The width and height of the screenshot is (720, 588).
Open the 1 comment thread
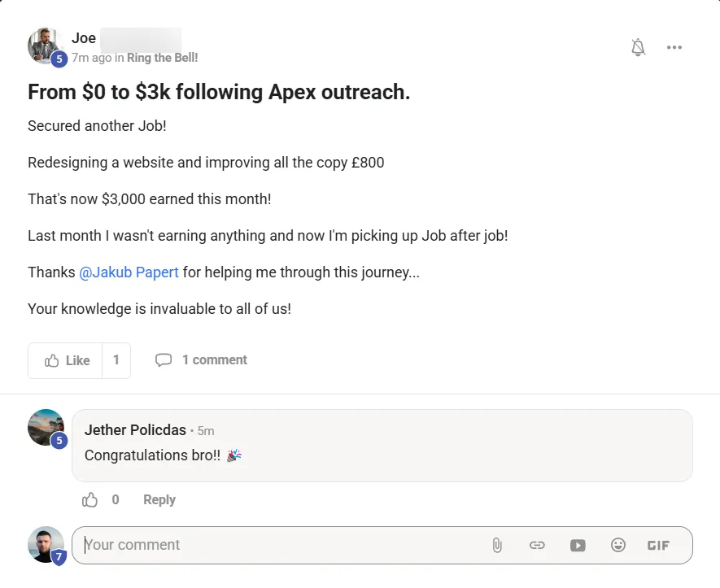coord(215,359)
